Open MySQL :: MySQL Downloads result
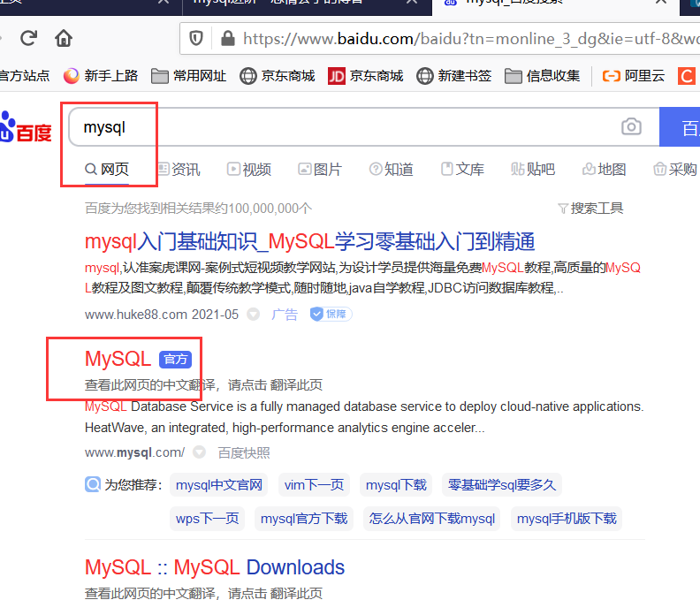 (215, 567)
